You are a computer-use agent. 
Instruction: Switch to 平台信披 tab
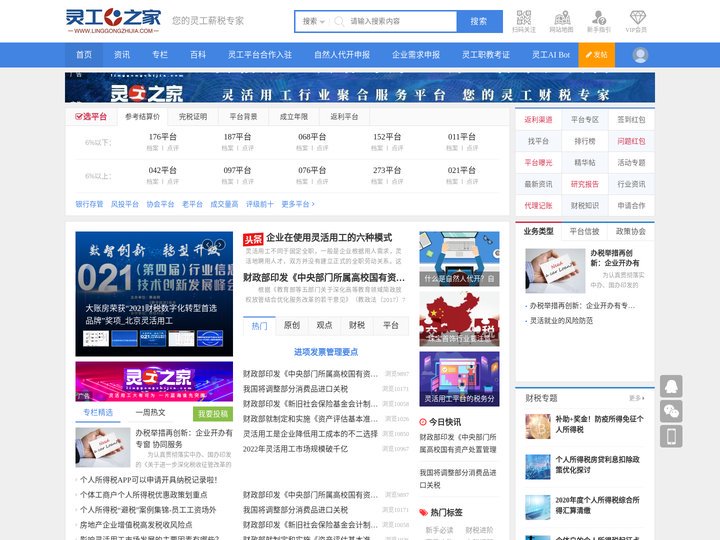tap(585, 231)
